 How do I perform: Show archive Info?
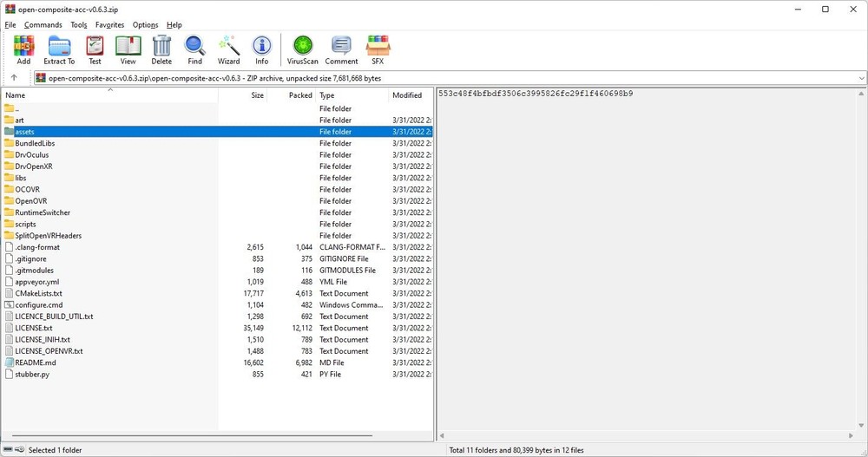point(262,49)
